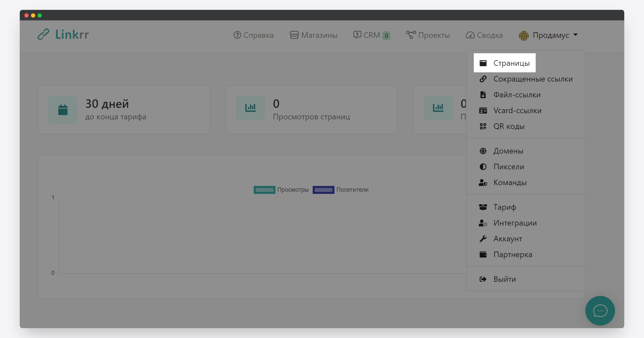Image resolution: width=644 pixels, height=338 pixels.
Task: Click the chart icon beside Просмотров страниц
Action: pos(250,108)
